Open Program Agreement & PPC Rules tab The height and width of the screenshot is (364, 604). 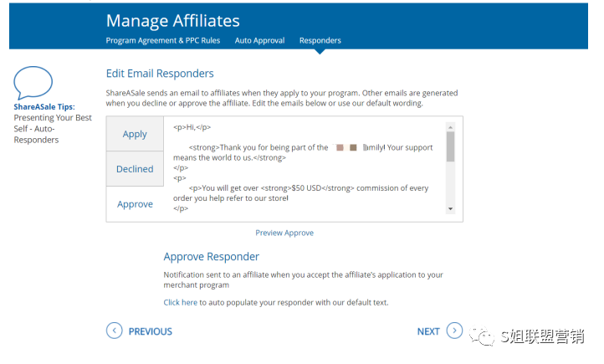[x=163, y=40]
